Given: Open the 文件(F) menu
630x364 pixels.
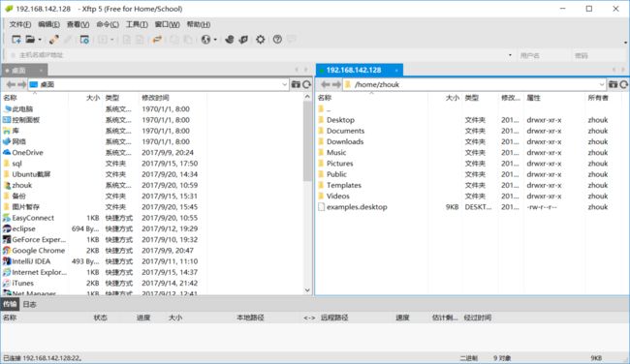Looking at the screenshot, I should [20, 24].
